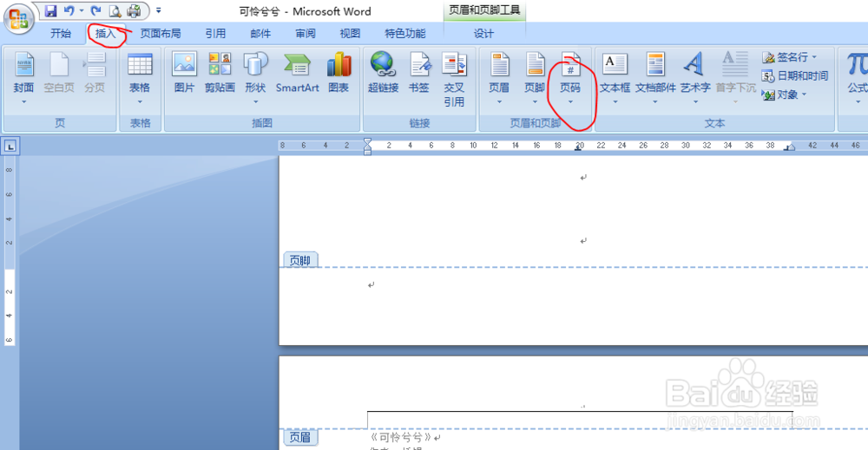The width and height of the screenshot is (868, 450).
Task: Open the 邮件 tab
Action: tap(260, 34)
